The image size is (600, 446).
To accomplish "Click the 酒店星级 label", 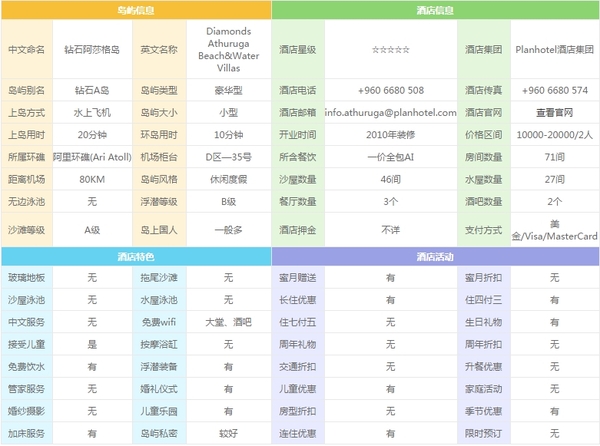I will 298,49.
